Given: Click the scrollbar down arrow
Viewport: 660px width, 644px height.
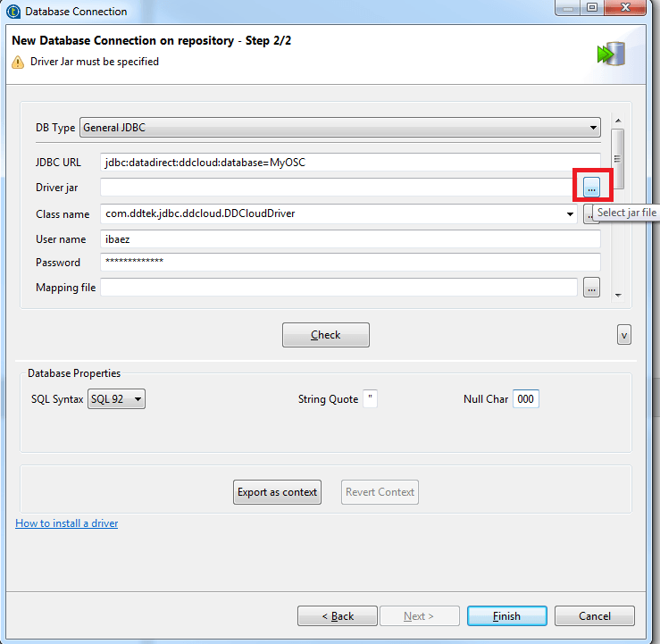Looking at the screenshot, I should [618, 295].
